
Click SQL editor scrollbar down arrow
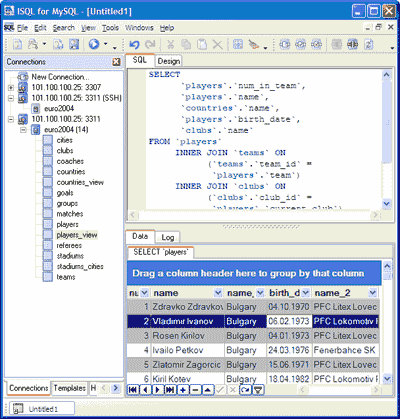click(386, 203)
